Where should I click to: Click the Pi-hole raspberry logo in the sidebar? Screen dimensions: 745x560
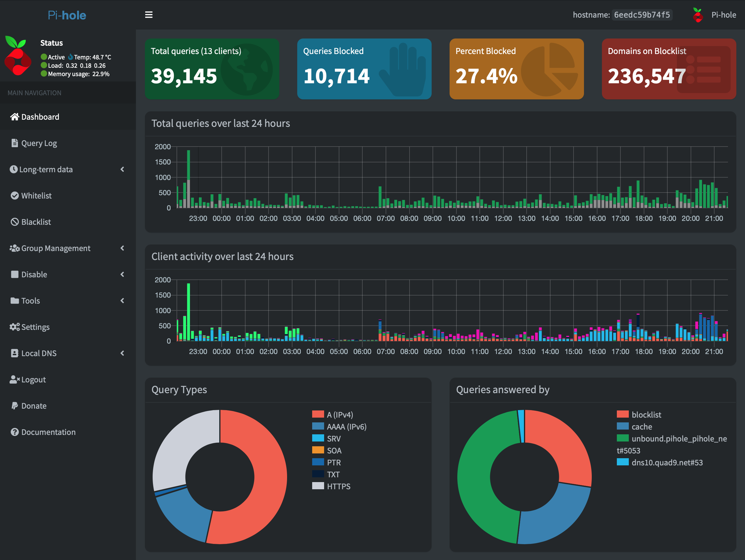[x=18, y=56]
